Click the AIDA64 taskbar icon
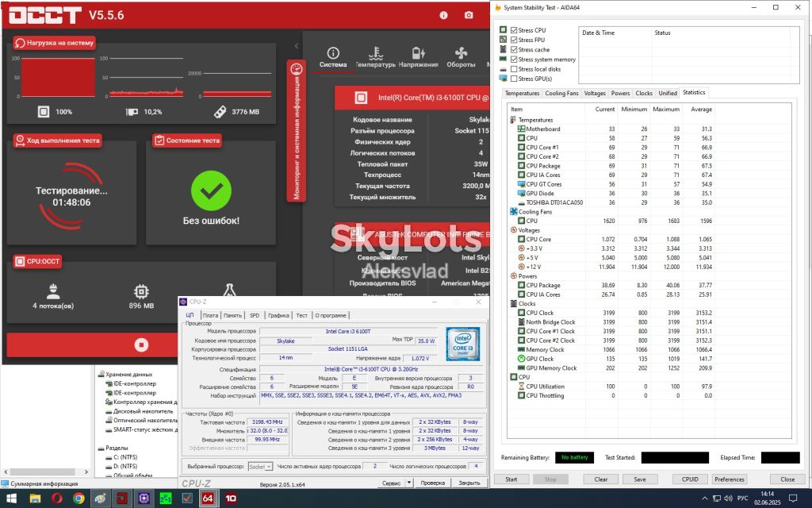The width and height of the screenshot is (812, 508). pyautogui.click(x=208, y=498)
